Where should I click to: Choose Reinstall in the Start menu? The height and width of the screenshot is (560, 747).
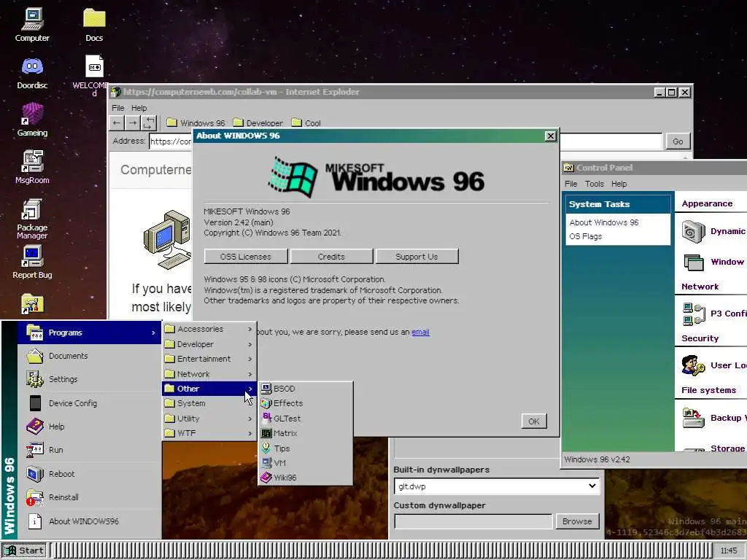(x=90, y=497)
